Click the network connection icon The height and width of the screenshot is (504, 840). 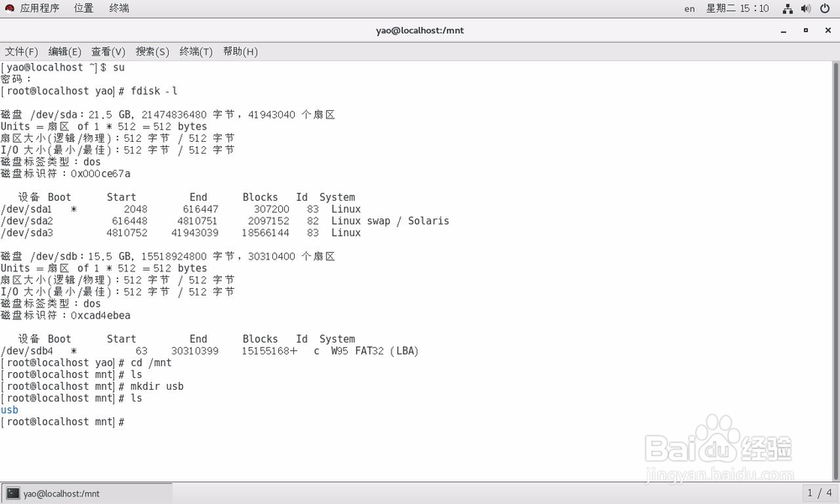point(788,8)
